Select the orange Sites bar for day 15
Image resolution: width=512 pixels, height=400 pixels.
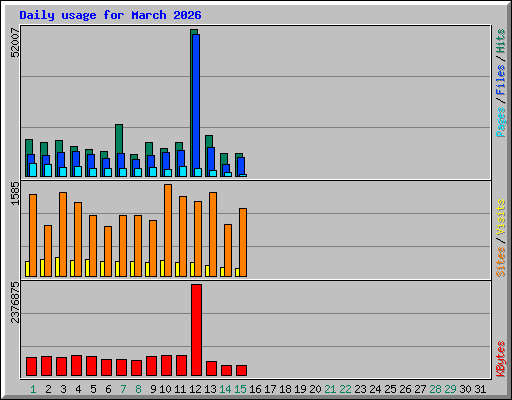coord(243,242)
